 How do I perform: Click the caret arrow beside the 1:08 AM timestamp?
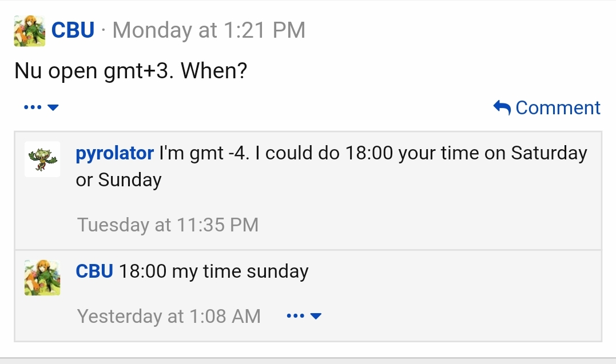pos(316,316)
